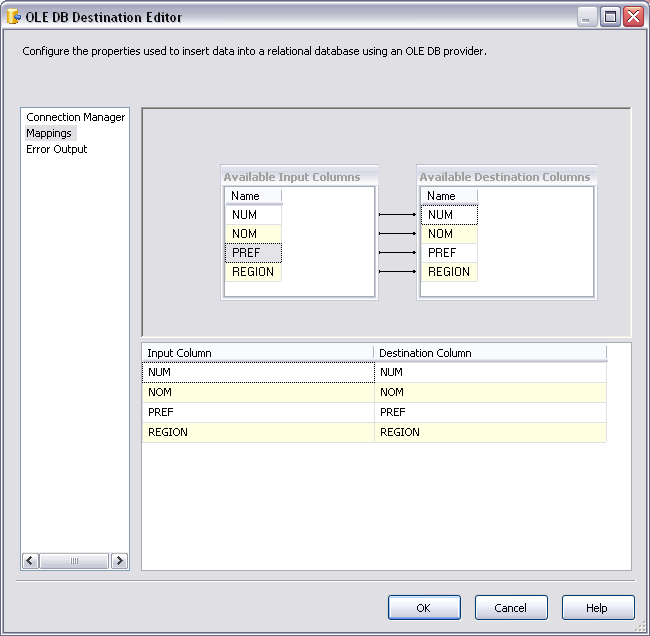Select the NUM to NUM mapping arrow
The width and height of the screenshot is (650, 636).
(397, 214)
